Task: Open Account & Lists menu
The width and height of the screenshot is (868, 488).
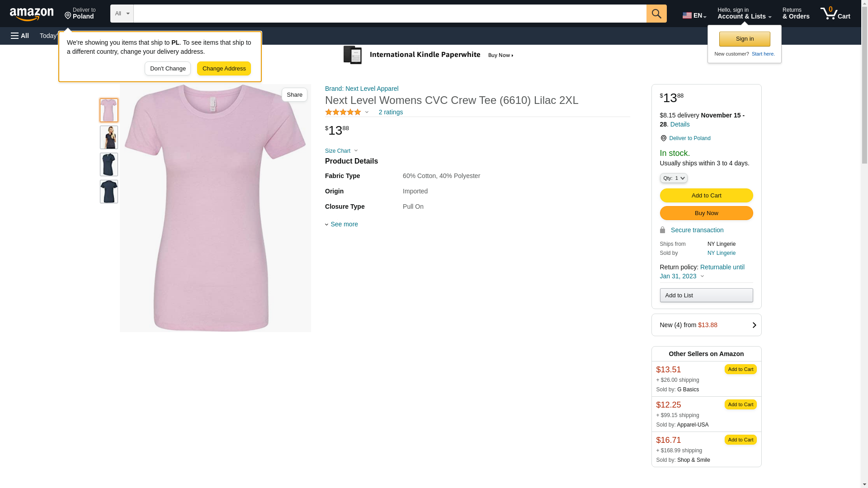Action: (744, 14)
